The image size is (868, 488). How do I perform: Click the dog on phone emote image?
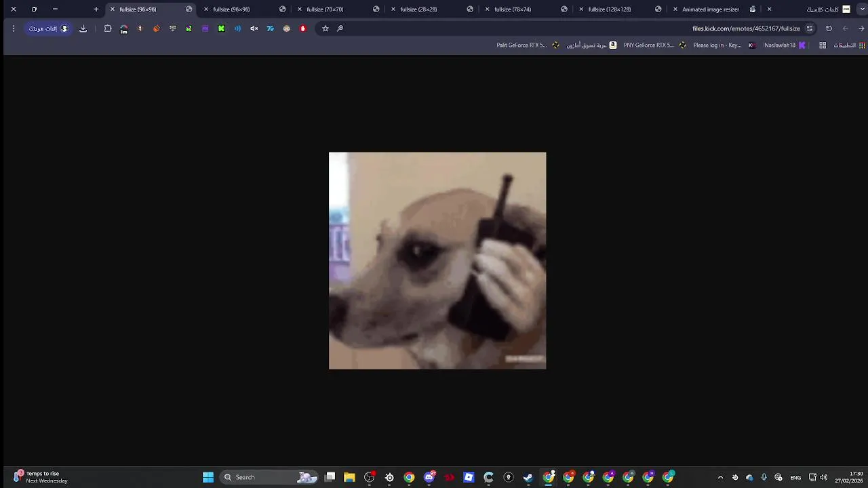click(437, 260)
